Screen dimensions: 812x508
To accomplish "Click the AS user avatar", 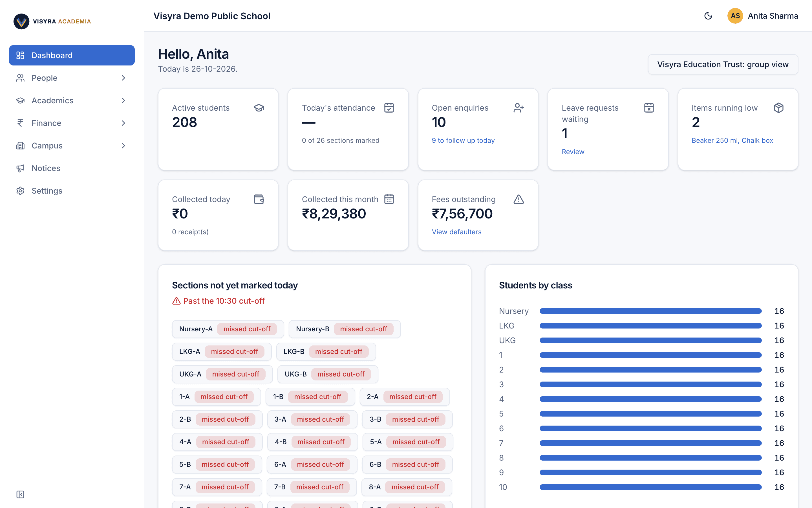I will pos(735,16).
